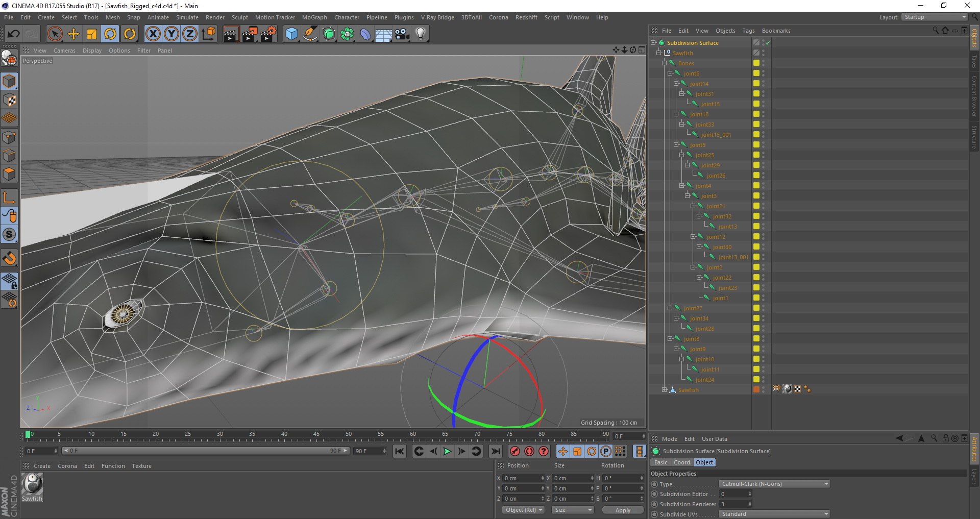Open the MoGraph menu
This screenshot has height=519, width=980.
[x=314, y=17]
